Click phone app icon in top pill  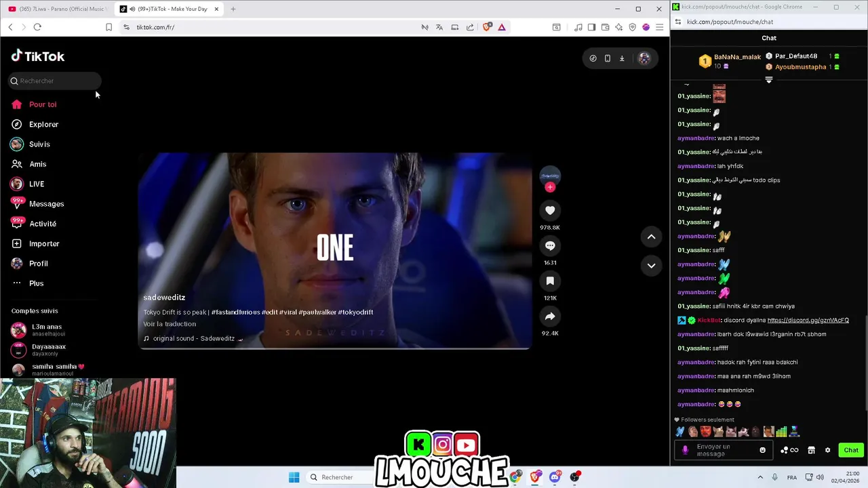pos(607,58)
